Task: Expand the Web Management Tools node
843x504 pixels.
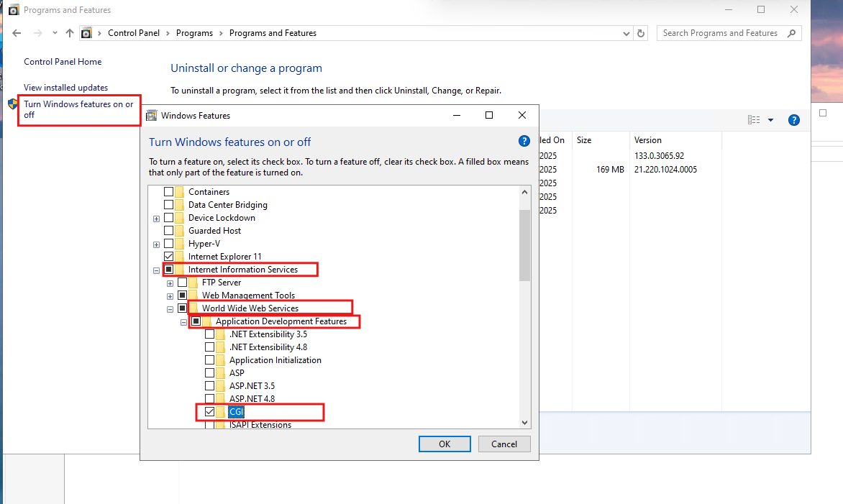Action: (x=170, y=296)
